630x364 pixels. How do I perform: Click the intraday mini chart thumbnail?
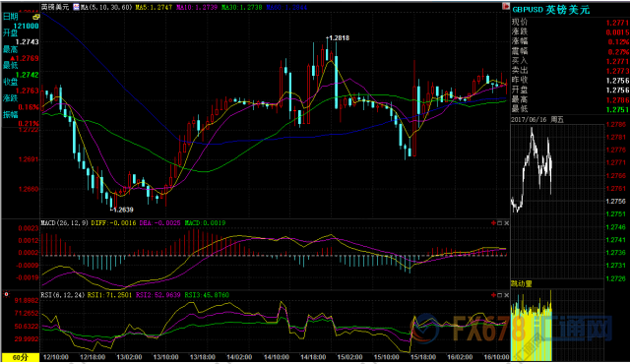pos(557,201)
